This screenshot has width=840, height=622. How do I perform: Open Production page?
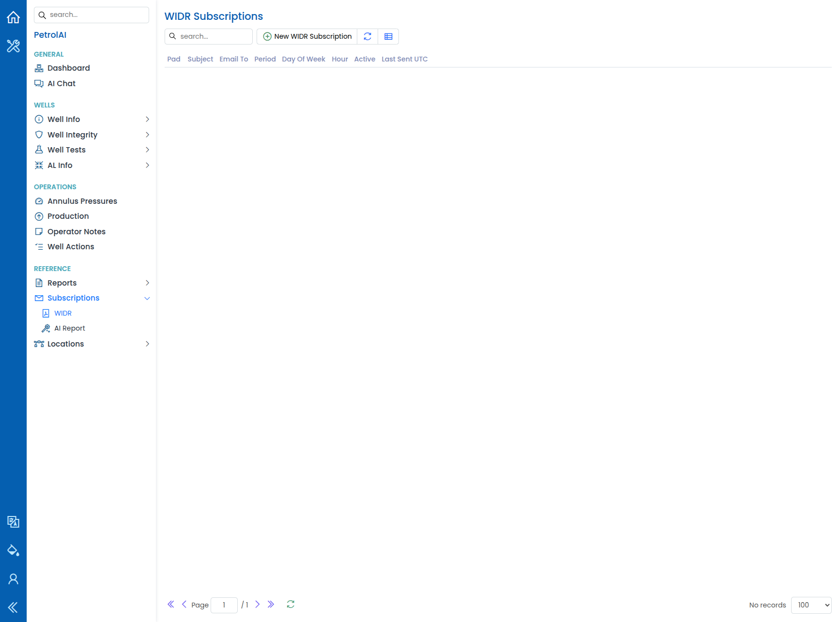pyautogui.click(x=68, y=216)
